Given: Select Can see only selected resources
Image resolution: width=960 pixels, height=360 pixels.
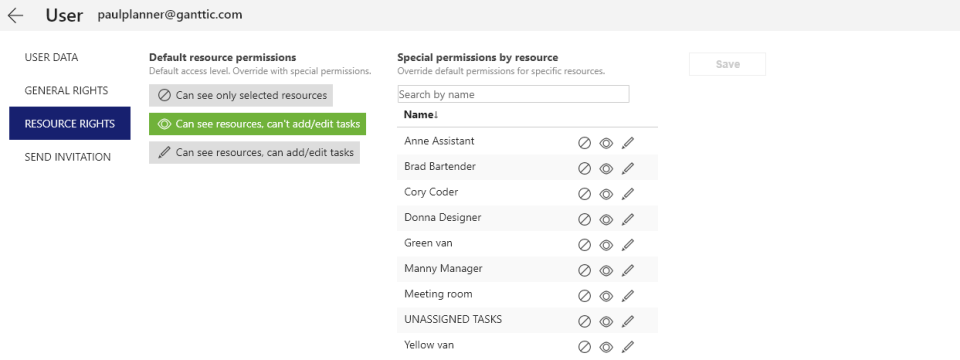Looking at the screenshot, I should (x=241, y=96).
